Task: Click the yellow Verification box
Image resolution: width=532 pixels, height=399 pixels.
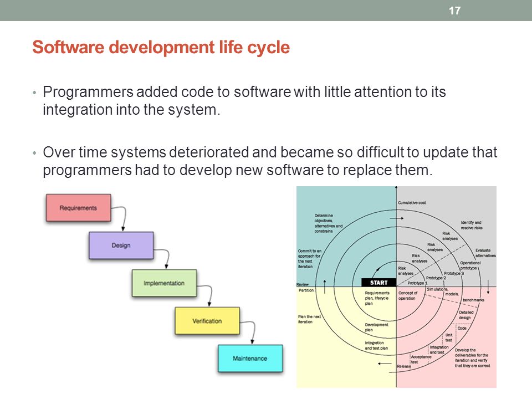Action: point(207,321)
